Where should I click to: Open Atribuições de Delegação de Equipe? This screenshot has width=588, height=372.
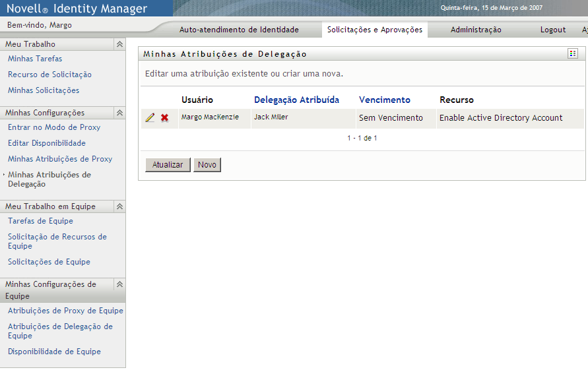click(x=60, y=331)
